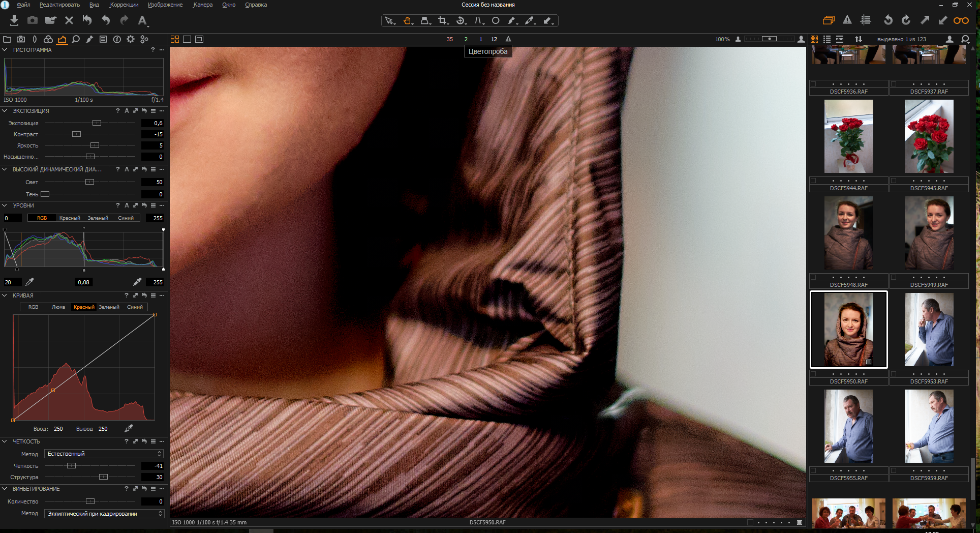The height and width of the screenshot is (533, 980).
Task: Click the Import images download icon
Action: pos(14,20)
